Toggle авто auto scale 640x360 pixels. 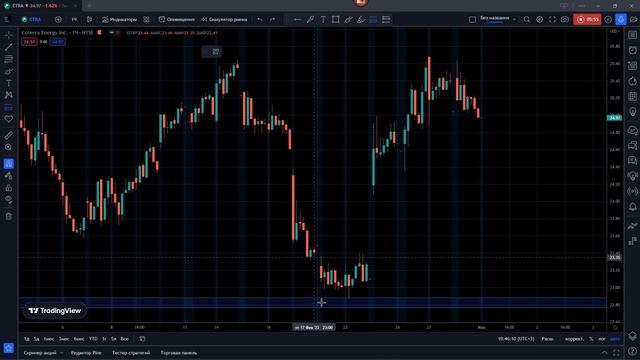pyautogui.click(x=615, y=339)
